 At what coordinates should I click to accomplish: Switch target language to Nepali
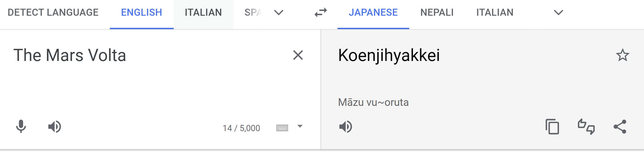click(x=437, y=13)
